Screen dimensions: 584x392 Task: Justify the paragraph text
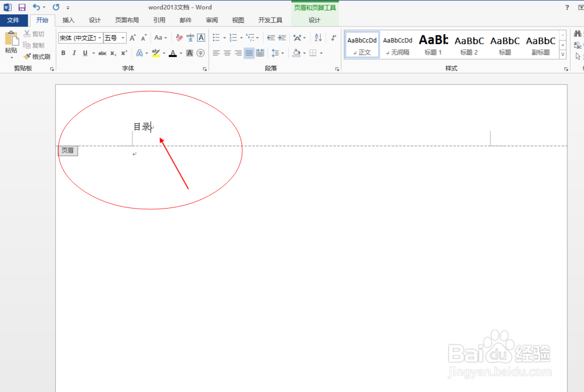pos(249,53)
